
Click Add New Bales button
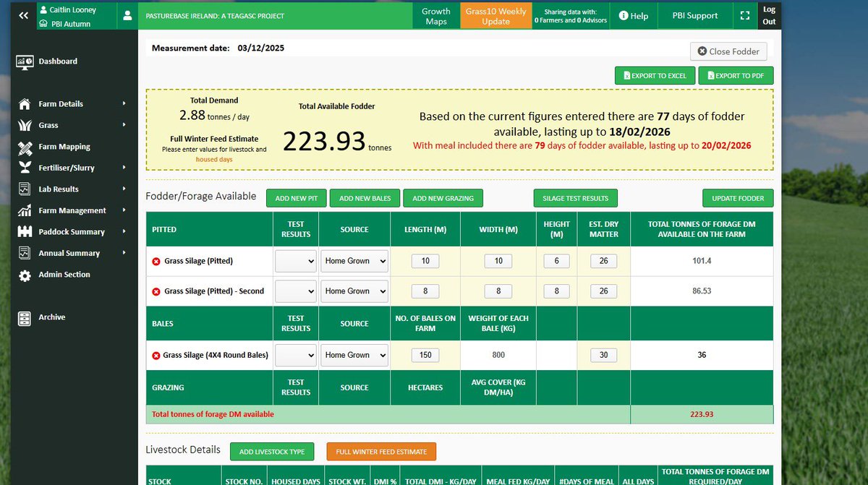coord(365,198)
